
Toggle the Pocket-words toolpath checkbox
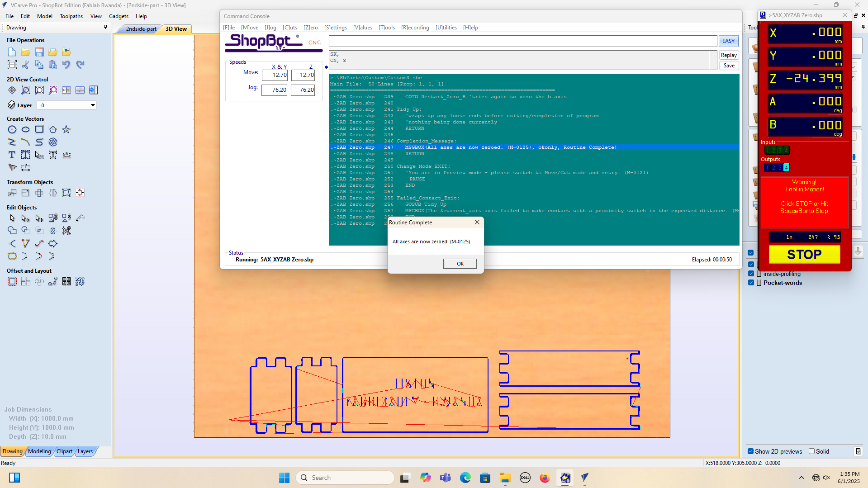(x=751, y=283)
